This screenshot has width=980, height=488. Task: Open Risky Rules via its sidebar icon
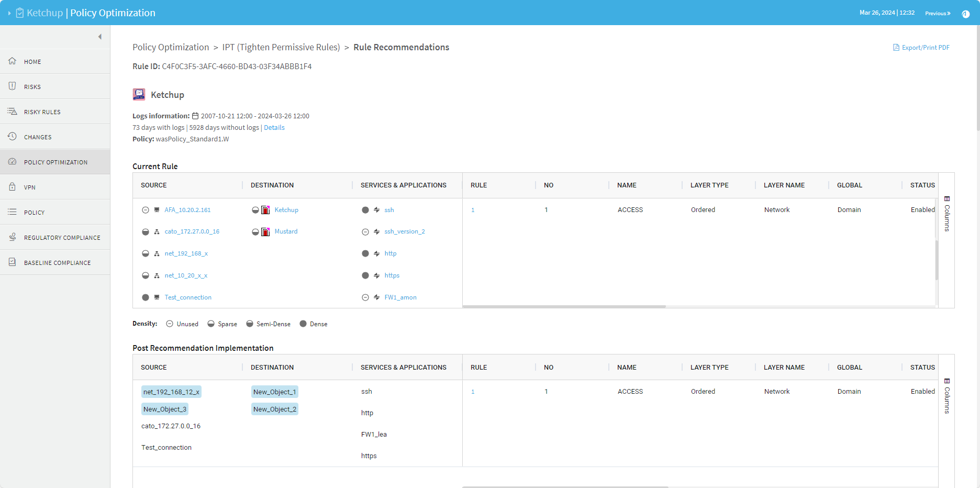12,112
